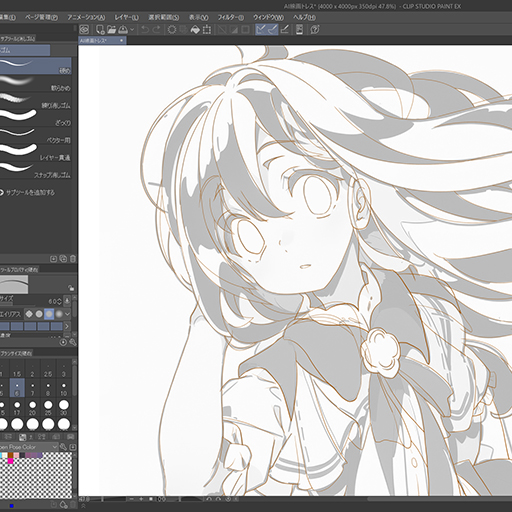Select the 練り消しゴム eraser sub tool

(36, 101)
